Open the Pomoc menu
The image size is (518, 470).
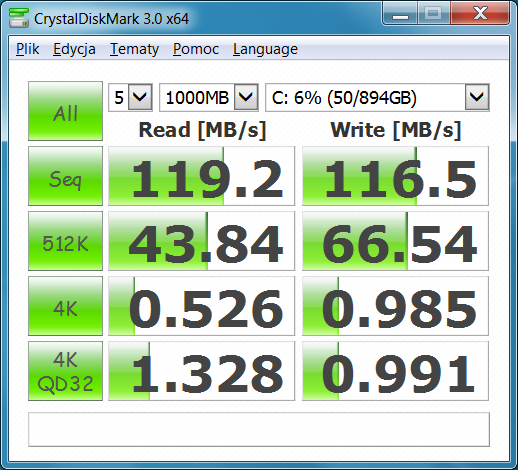(196, 49)
